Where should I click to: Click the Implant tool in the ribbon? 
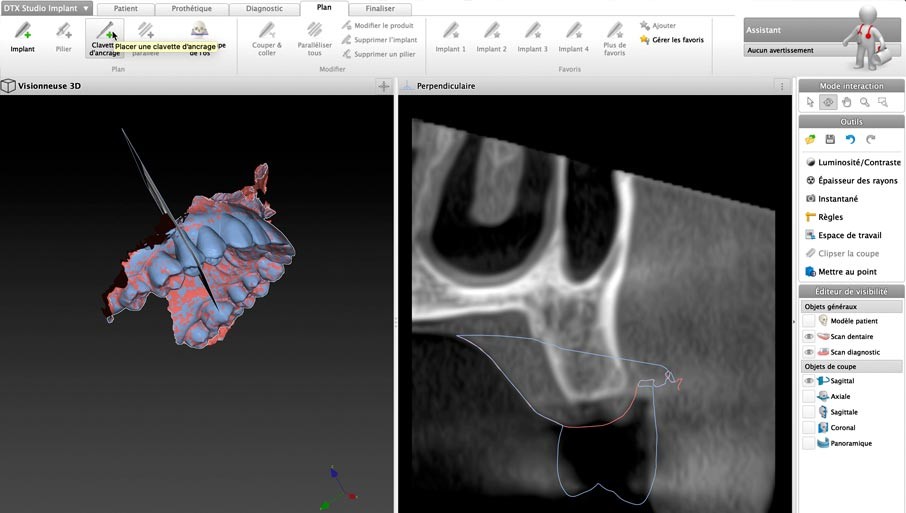pos(22,37)
